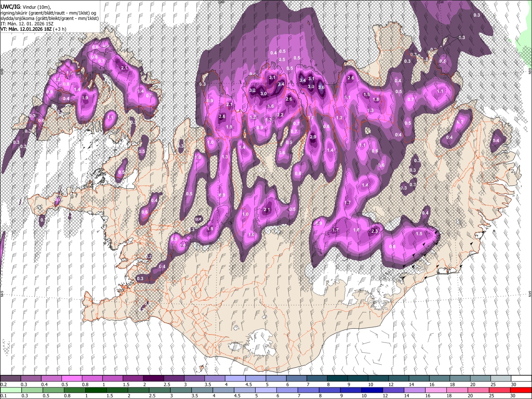Click the '30' label on the snow legend
This screenshot has width=532, height=399.
tap(514, 384)
